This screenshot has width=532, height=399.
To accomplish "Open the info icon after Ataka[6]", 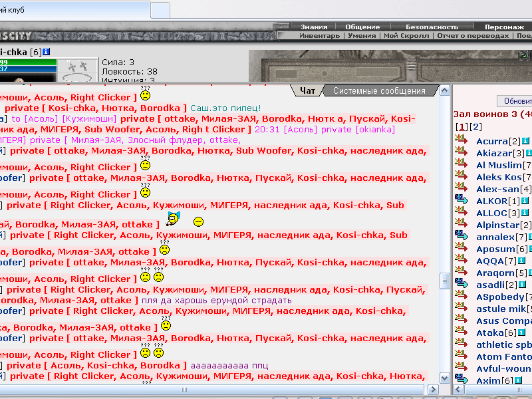I will coord(522,332).
